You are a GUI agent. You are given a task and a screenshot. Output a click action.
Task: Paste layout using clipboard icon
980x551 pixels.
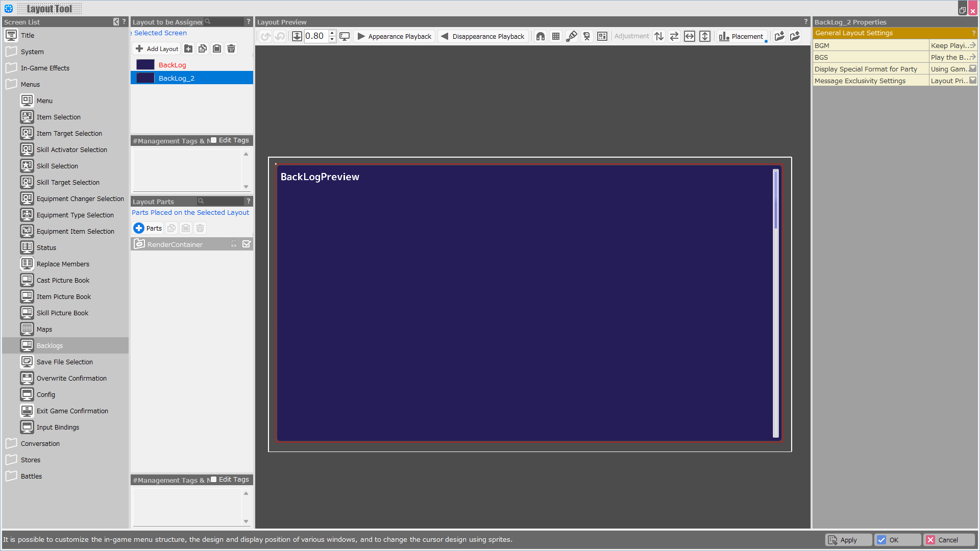point(217,48)
